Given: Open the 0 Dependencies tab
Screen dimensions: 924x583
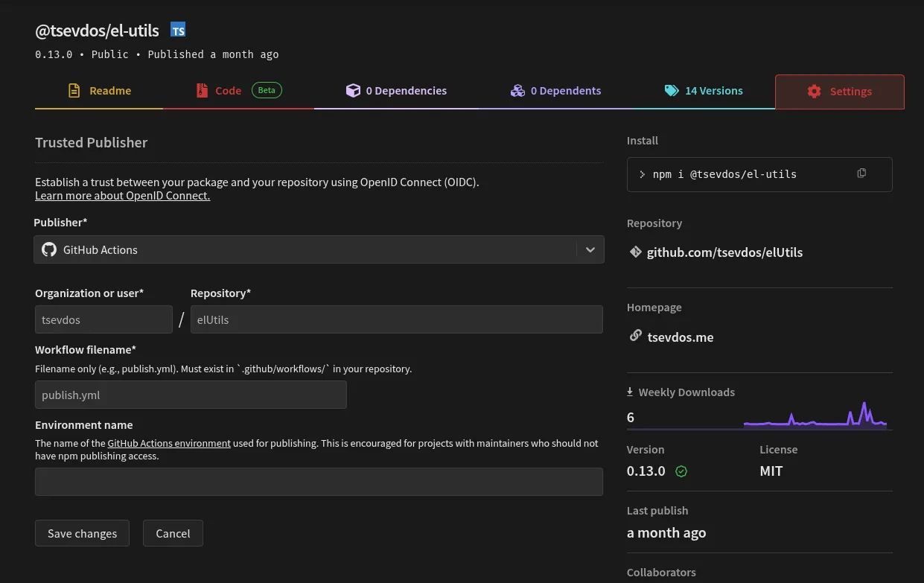Looking at the screenshot, I should coord(396,91).
